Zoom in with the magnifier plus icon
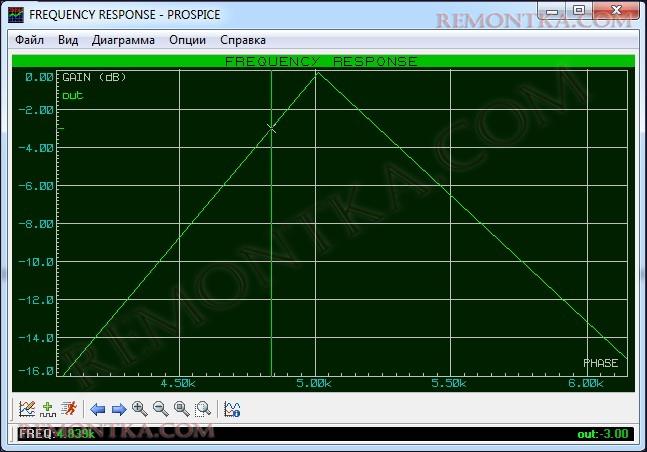 (139, 408)
